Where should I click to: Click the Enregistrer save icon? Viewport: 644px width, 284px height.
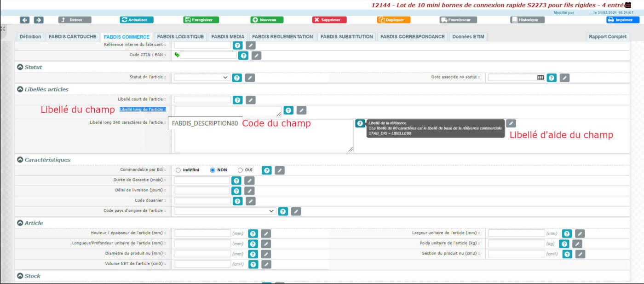[x=187, y=19]
